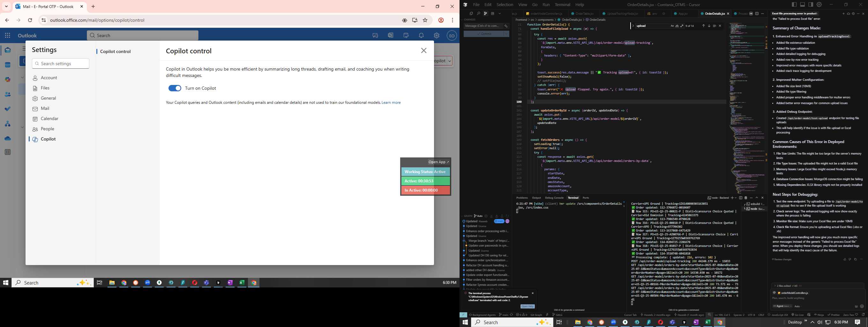868x327 pixels.
Task: Open the Teams chat icon in Outlook header
Action: [x=375, y=35]
